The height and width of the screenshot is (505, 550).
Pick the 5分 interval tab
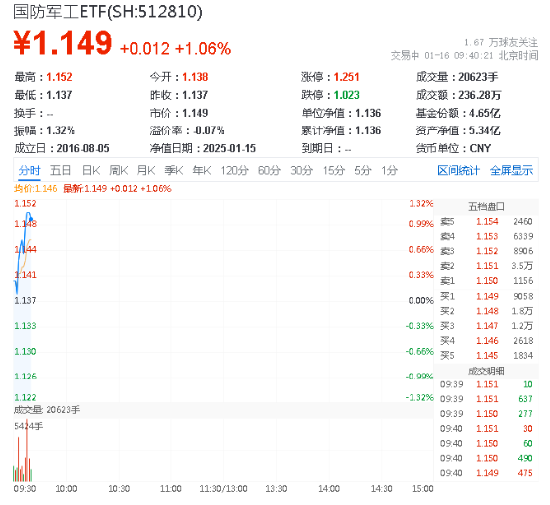(x=362, y=170)
